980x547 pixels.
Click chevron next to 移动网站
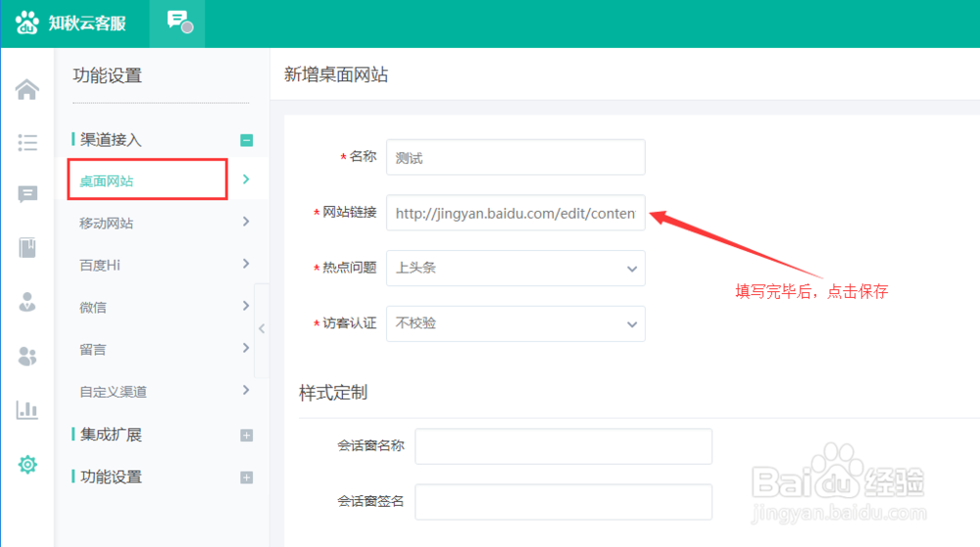(x=246, y=222)
